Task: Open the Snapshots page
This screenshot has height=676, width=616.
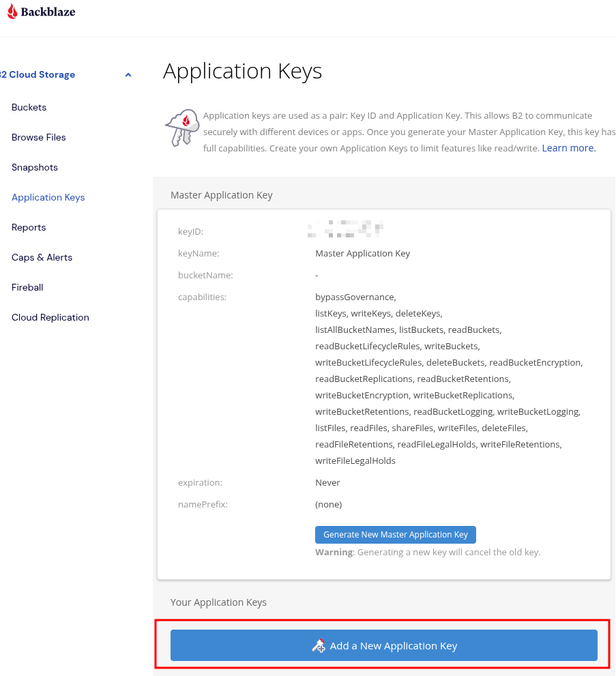Action: pyautogui.click(x=35, y=168)
